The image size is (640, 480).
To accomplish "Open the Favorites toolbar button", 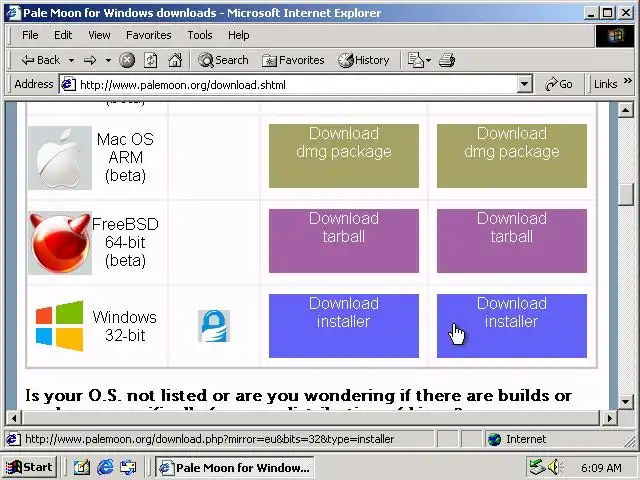I will click(293, 60).
